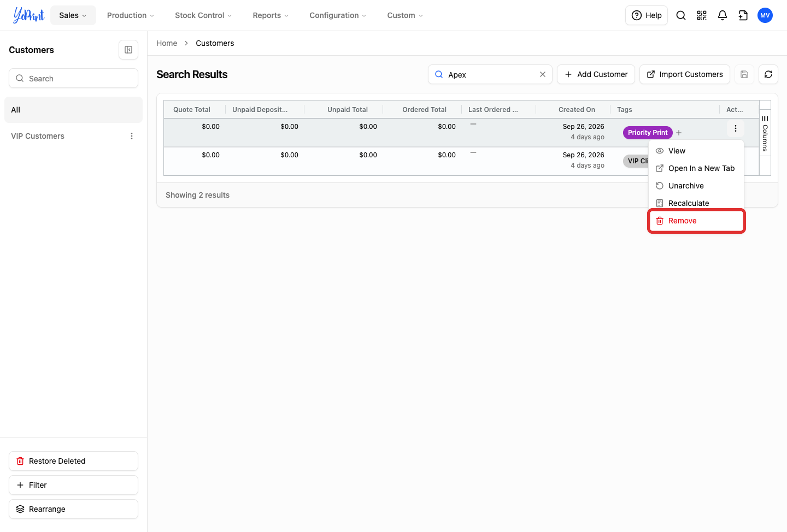Choose View from the context menu
The height and width of the screenshot is (532, 787).
(696, 151)
